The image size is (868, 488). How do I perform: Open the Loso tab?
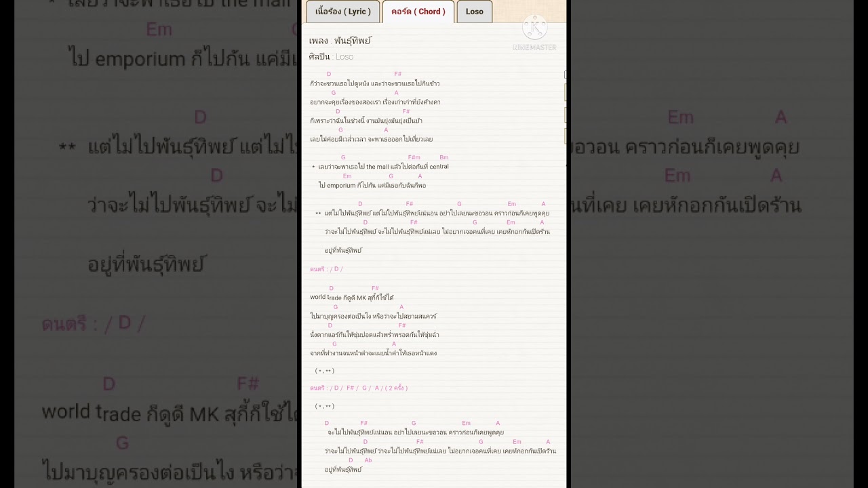475,12
